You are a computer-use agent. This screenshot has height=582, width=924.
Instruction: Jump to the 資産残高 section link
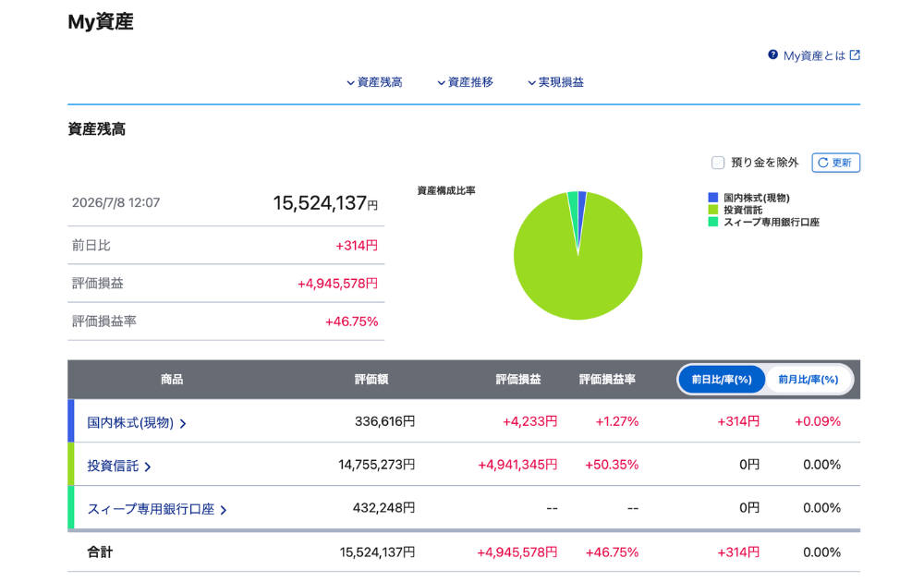click(x=380, y=82)
